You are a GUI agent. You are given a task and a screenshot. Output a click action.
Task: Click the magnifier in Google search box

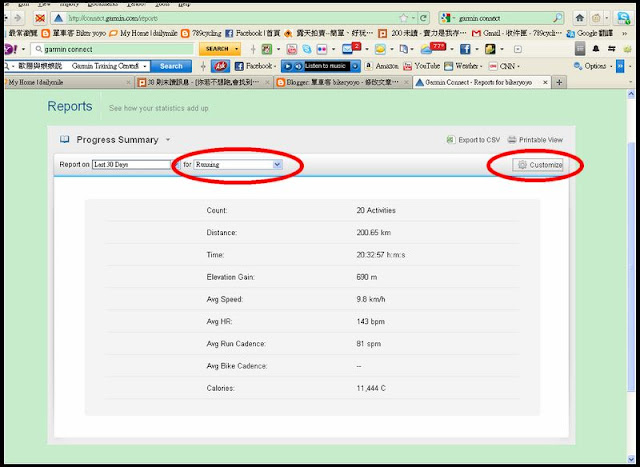(557, 18)
